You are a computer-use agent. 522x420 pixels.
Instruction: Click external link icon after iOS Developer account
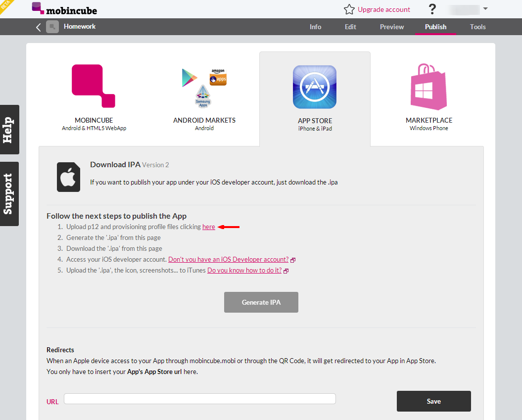pos(293,260)
